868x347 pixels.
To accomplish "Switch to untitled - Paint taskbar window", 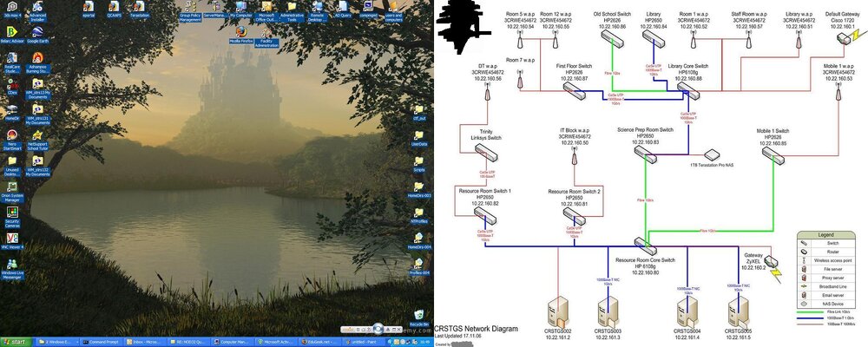I will pos(363,342).
